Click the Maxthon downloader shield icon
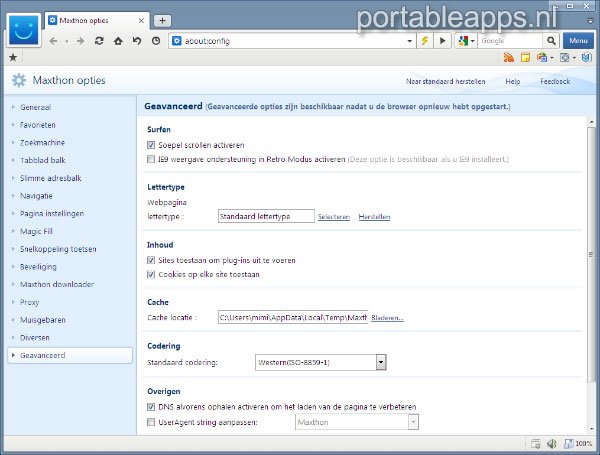Screen dimensions: 600x455 tap(587, 57)
